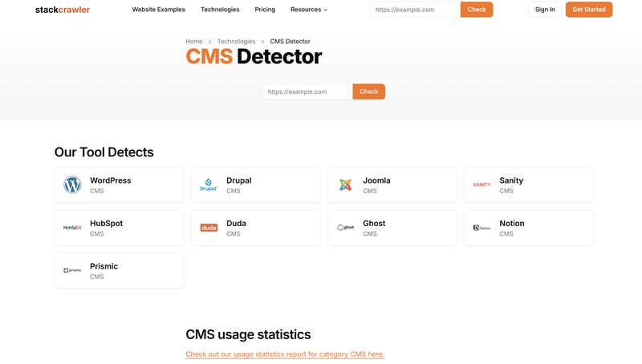Select the CMS Detector breadcrumb text
642x364 pixels.
(x=290, y=42)
